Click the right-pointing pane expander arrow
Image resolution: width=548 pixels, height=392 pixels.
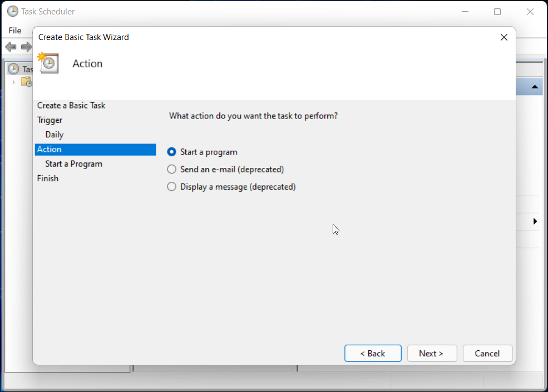[535, 221]
